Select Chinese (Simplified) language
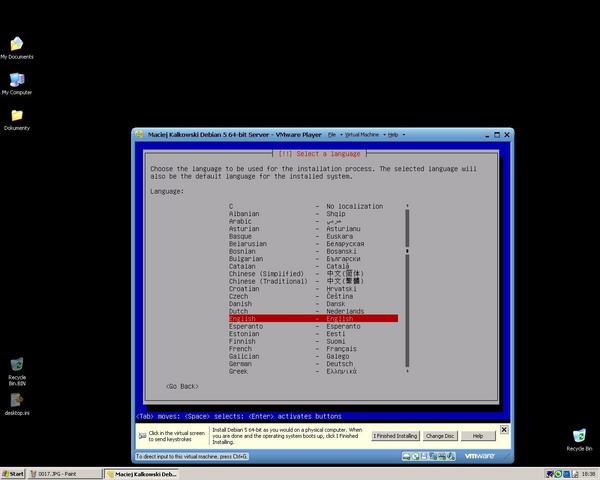This screenshot has width=600, height=480. tap(313, 274)
